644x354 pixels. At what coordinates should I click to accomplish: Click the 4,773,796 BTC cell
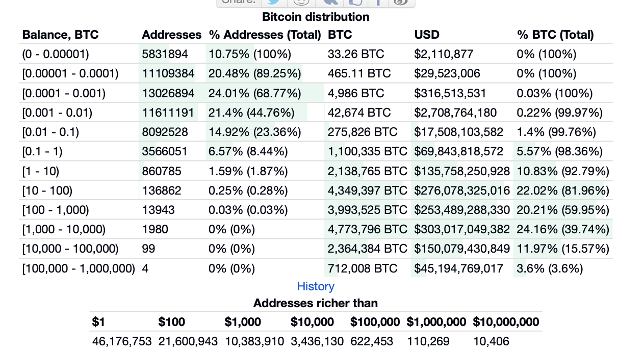coord(367,229)
